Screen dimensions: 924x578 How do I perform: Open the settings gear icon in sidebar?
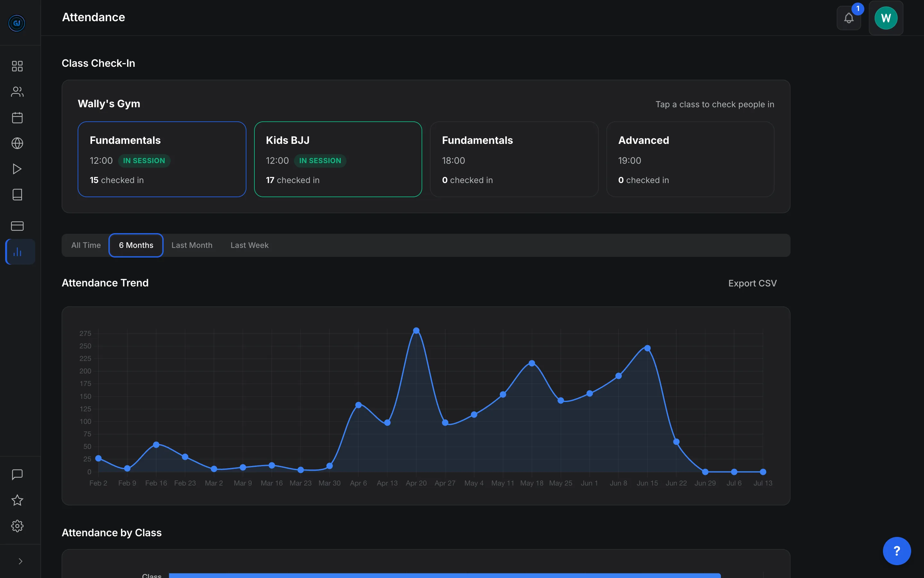[x=17, y=526]
